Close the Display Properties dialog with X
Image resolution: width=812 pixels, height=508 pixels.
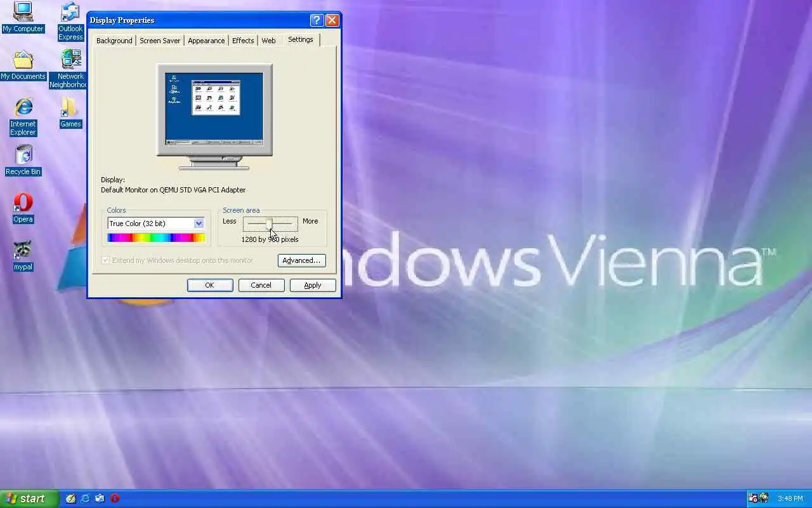tap(332, 20)
